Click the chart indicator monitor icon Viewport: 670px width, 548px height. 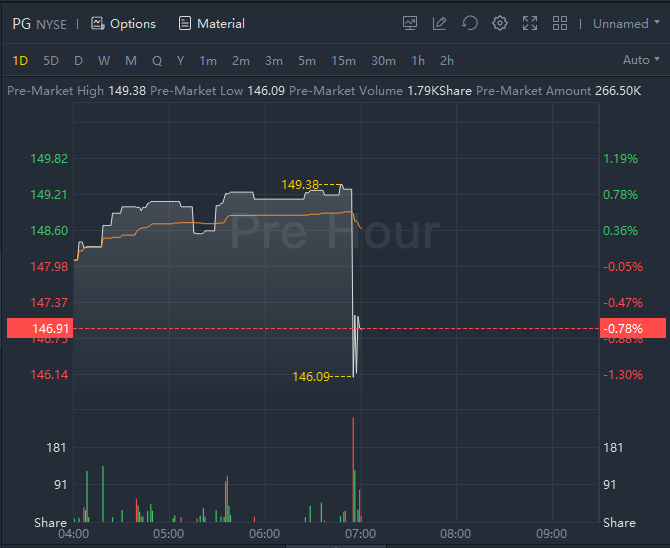point(410,23)
